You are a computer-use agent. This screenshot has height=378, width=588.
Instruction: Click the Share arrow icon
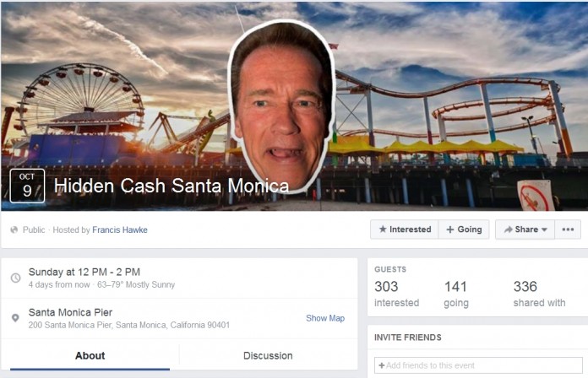tap(508, 229)
